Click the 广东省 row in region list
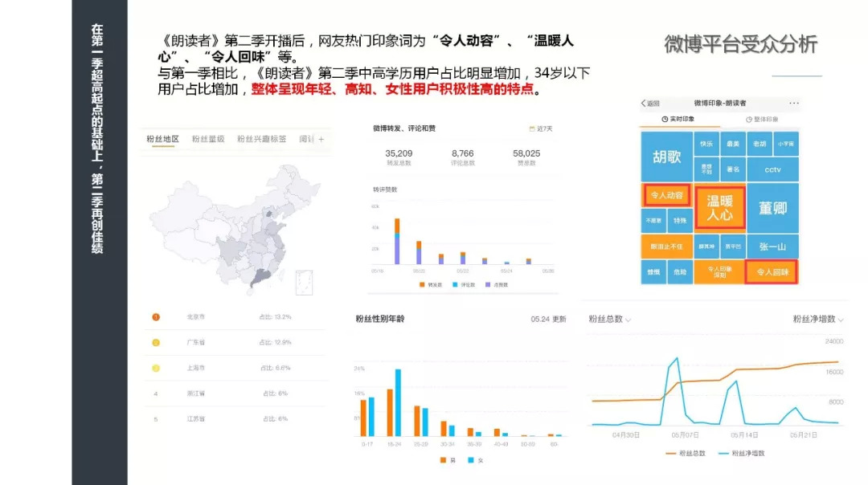The height and width of the screenshot is (485, 868). [235, 342]
